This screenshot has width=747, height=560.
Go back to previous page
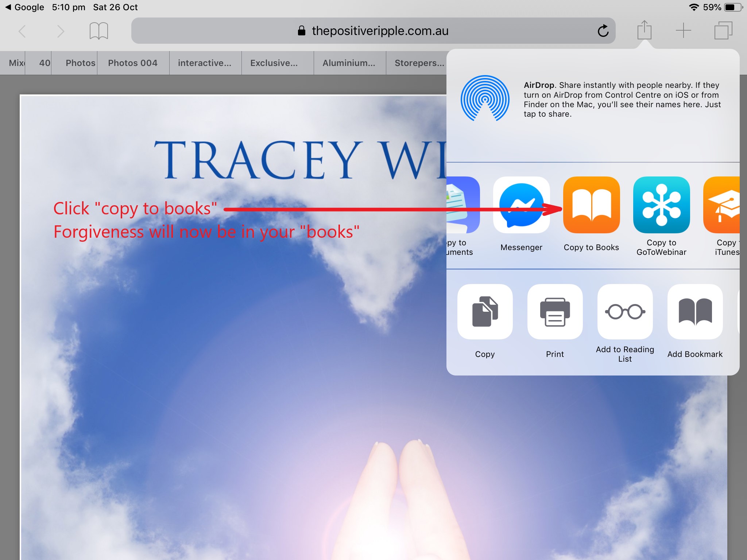point(23,31)
